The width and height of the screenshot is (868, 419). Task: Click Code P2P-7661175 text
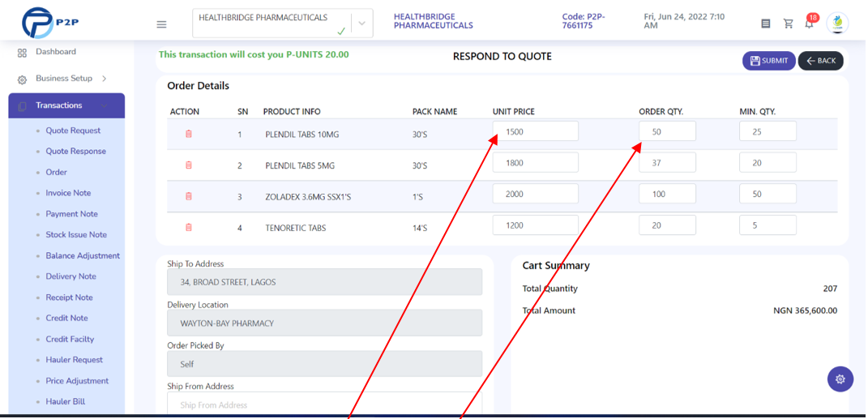coord(584,21)
